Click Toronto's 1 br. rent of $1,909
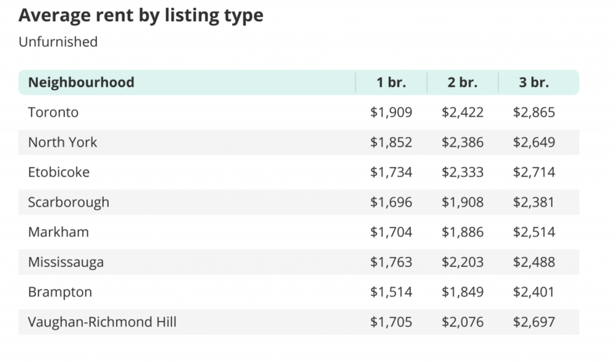This screenshot has height=364, width=614. (x=391, y=112)
